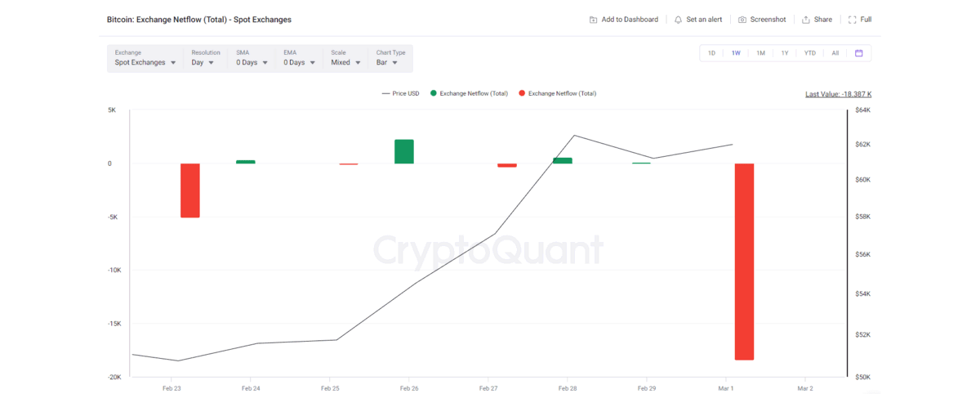Select the 1M time range tab
Screen dimensions: 980x394
(x=760, y=53)
